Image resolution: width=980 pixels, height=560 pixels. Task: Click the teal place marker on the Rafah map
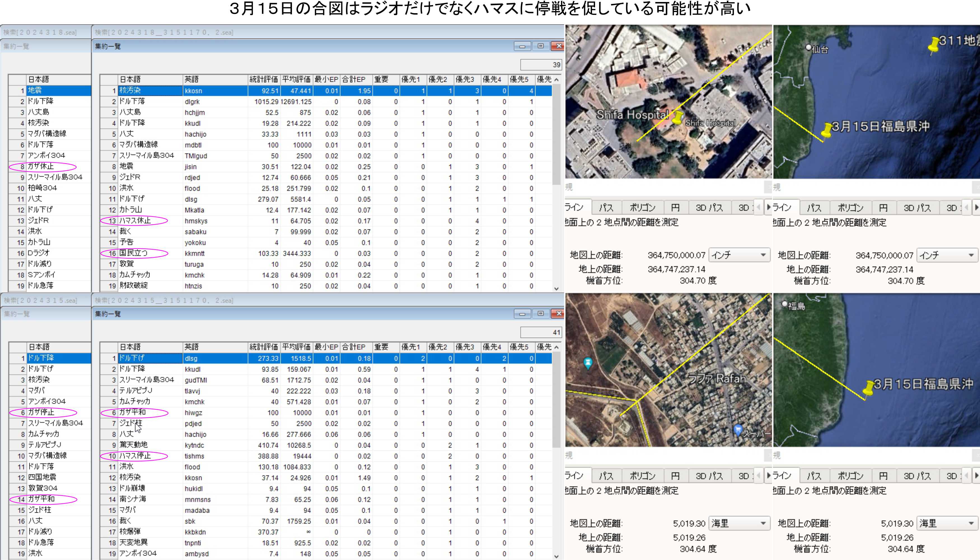[588, 363]
